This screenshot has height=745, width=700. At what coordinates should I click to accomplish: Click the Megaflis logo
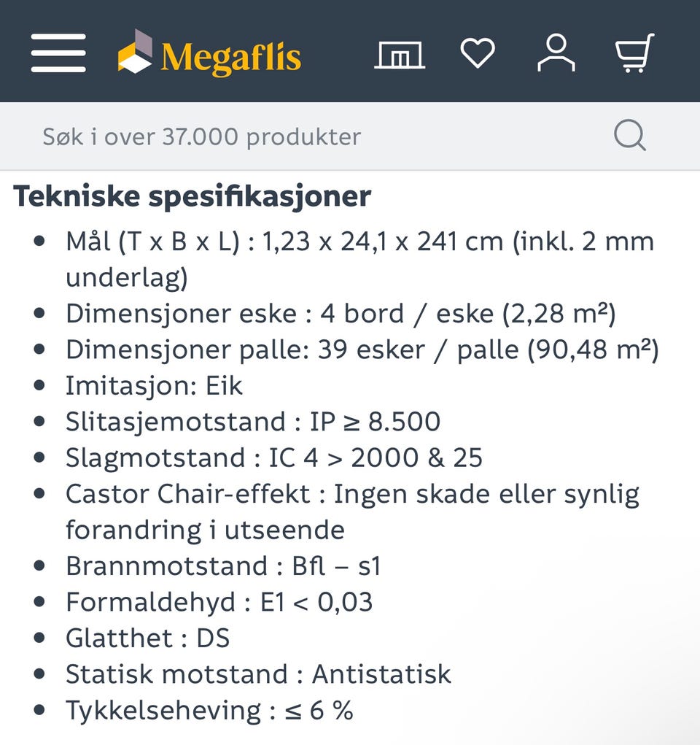coord(209,53)
